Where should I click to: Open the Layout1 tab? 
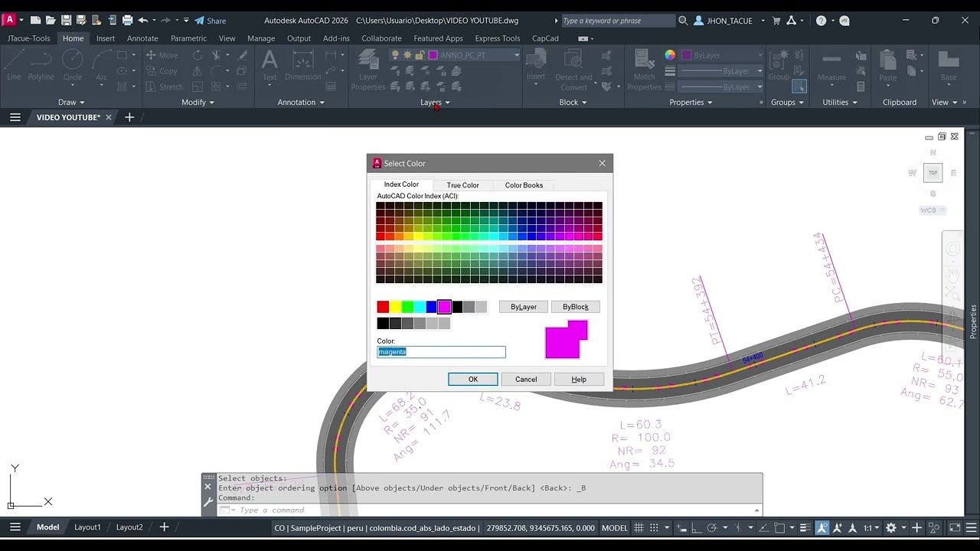(x=87, y=527)
